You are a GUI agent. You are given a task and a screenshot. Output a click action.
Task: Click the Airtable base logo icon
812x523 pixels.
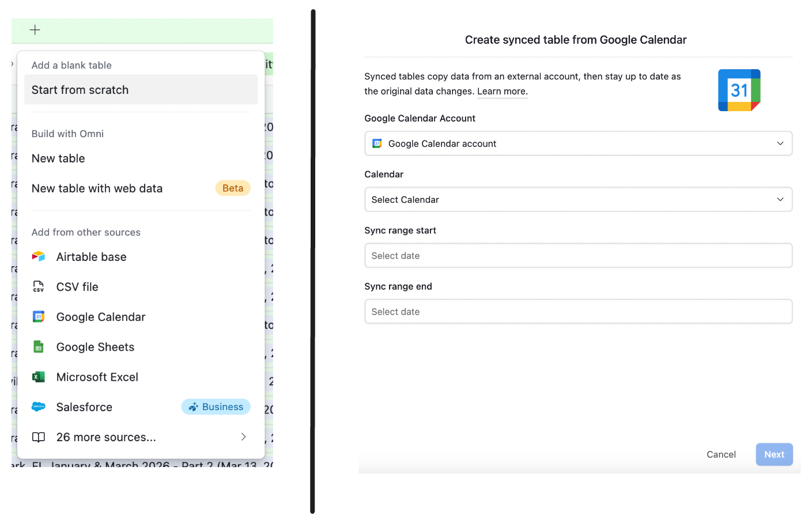point(39,256)
